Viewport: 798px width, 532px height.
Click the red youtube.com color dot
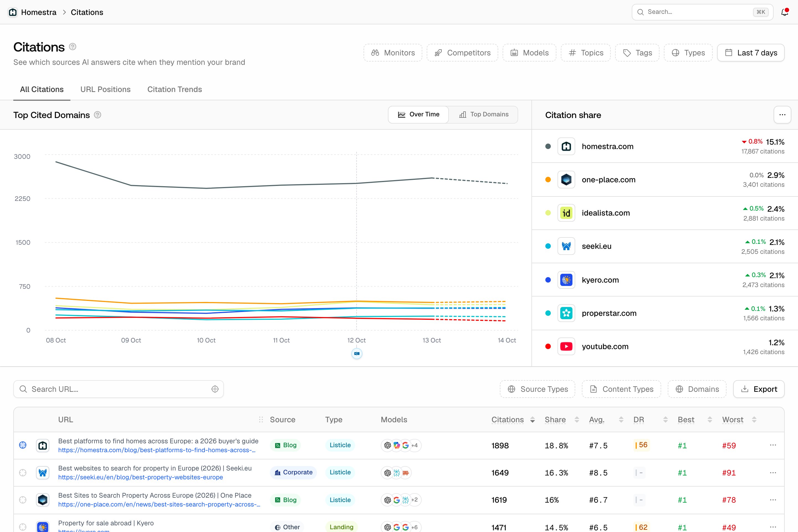click(548, 346)
